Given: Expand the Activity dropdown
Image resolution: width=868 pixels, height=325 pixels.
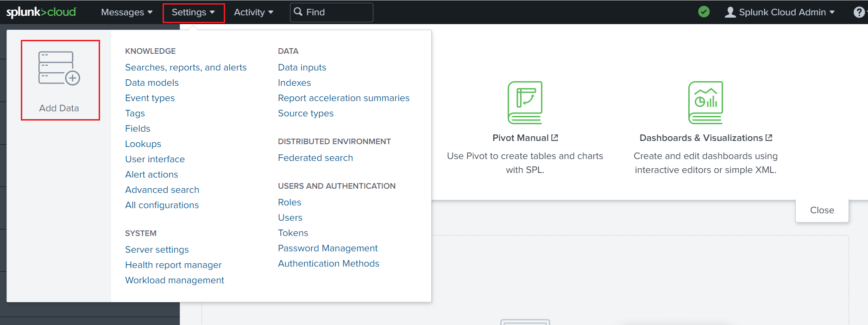Looking at the screenshot, I should (253, 12).
